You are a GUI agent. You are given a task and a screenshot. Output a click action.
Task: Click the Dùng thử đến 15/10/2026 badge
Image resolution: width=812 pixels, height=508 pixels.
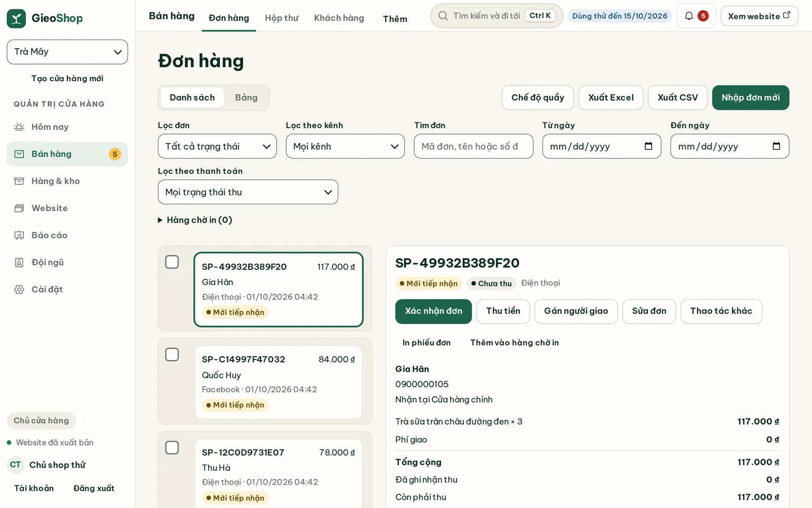[620, 16]
